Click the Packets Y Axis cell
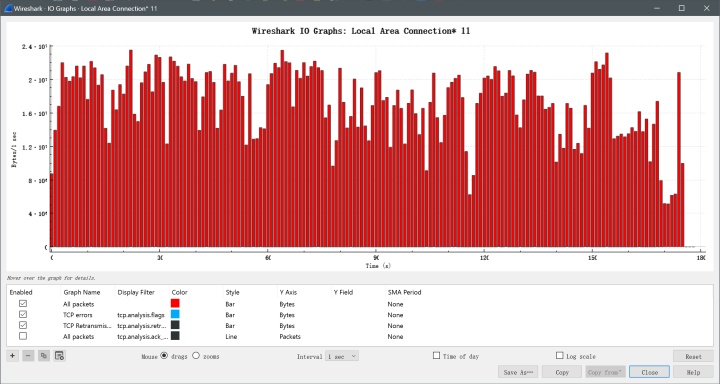Screen dimensions: 720x384 (x=290, y=337)
